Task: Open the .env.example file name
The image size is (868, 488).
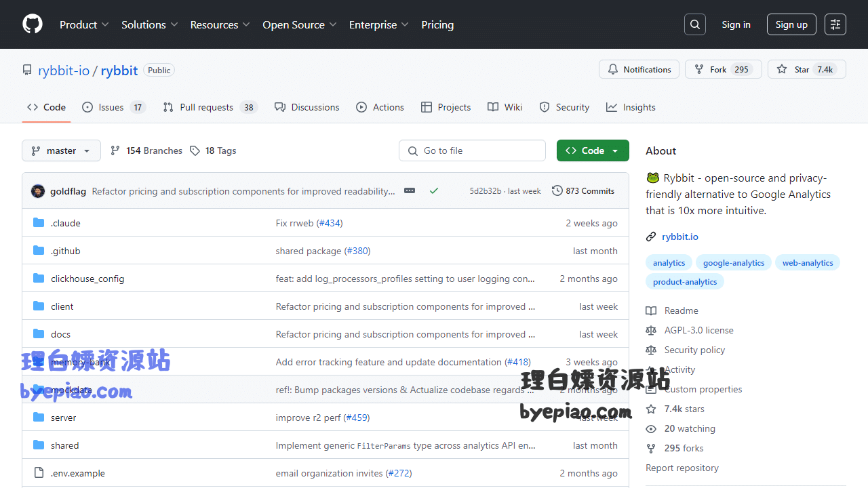Action: [x=78, y=473]
